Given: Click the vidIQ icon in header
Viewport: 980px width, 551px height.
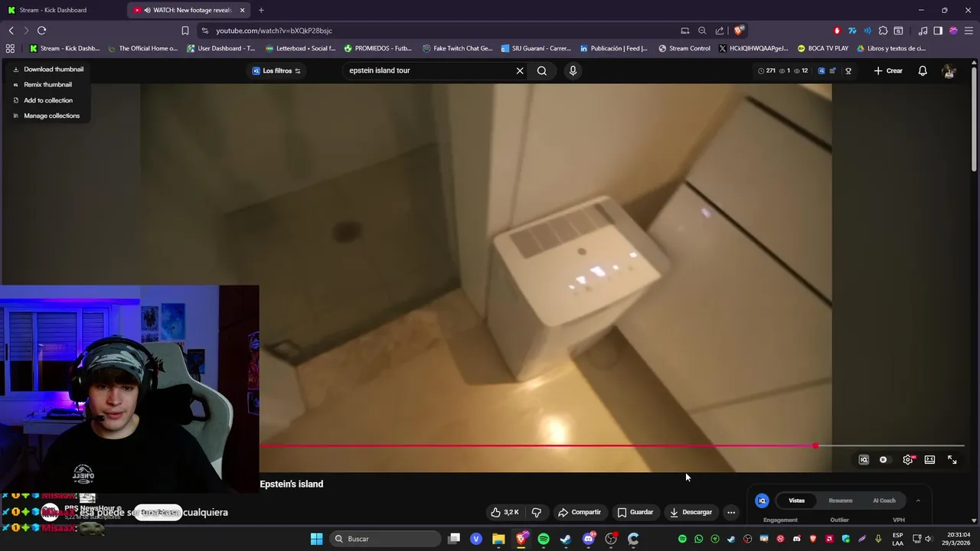Looking at the screenshot, I should click(x=822, y=70).
